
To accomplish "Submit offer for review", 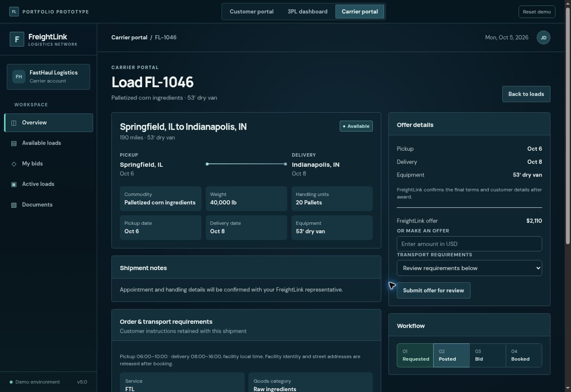I will pyautogui.click(x=433, y=290).
